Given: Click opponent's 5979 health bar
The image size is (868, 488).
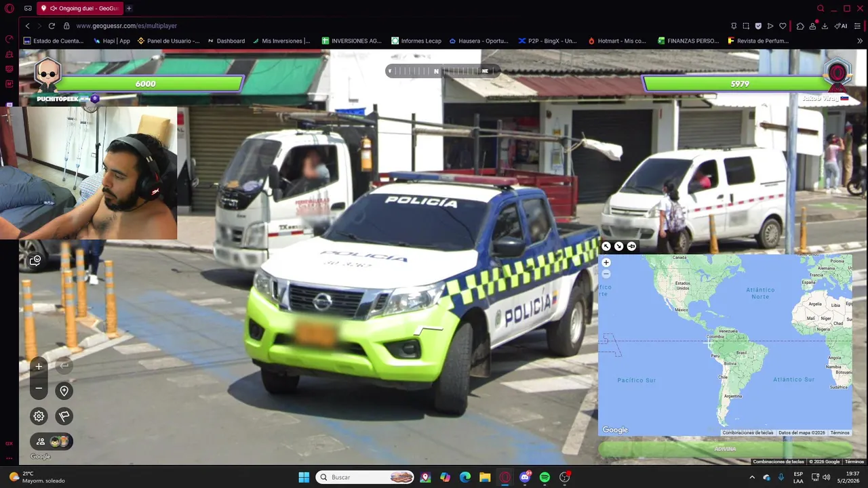Looking at the screenshot, I should tap(740, 84).
